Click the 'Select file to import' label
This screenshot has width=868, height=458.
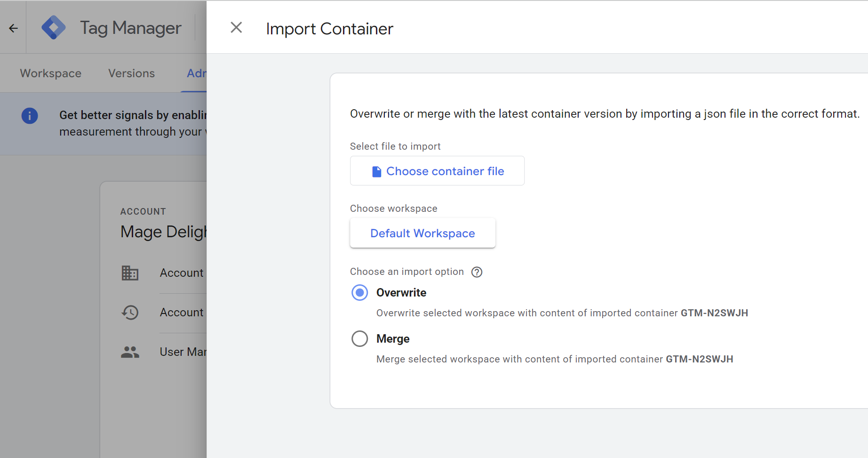(395, 146)
